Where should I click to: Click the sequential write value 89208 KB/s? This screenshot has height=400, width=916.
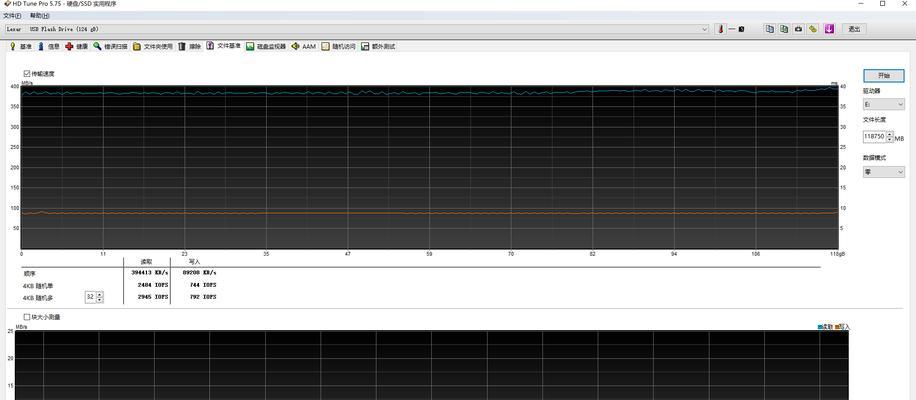pos(200,273)
